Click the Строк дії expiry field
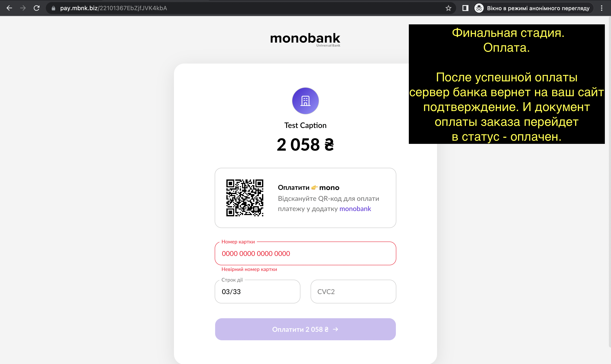Viewport: 611px width, 364px height. [x=257, y=292]
